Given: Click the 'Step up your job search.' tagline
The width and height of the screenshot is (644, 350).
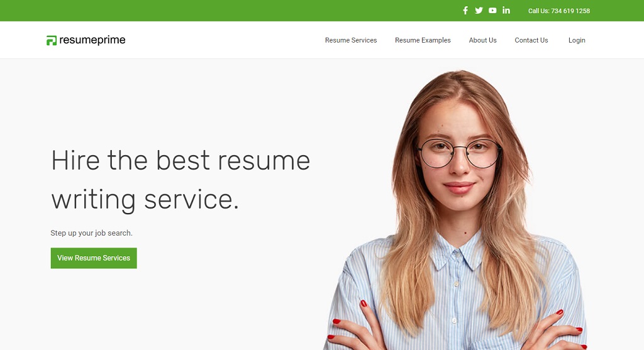Looking at the screenshot, I should coord(91,233).
